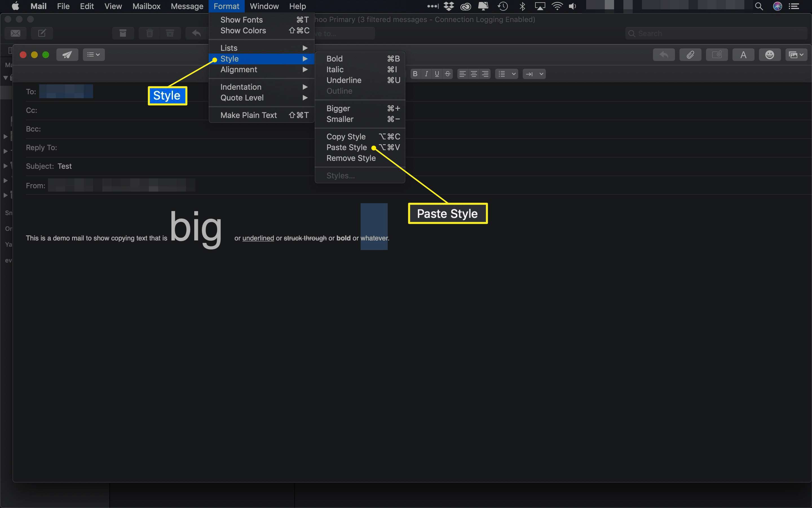Image resolution: width=812 pixels, height=508 pixels.
Task: Open Notification Center icon
Action: (794, 6)
